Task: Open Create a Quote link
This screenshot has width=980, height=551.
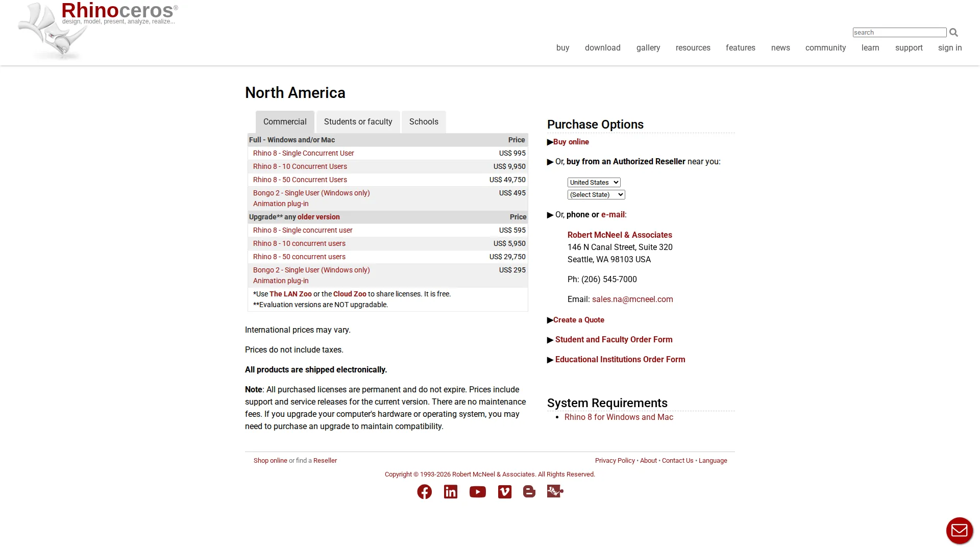Action: tap(578, 320)
